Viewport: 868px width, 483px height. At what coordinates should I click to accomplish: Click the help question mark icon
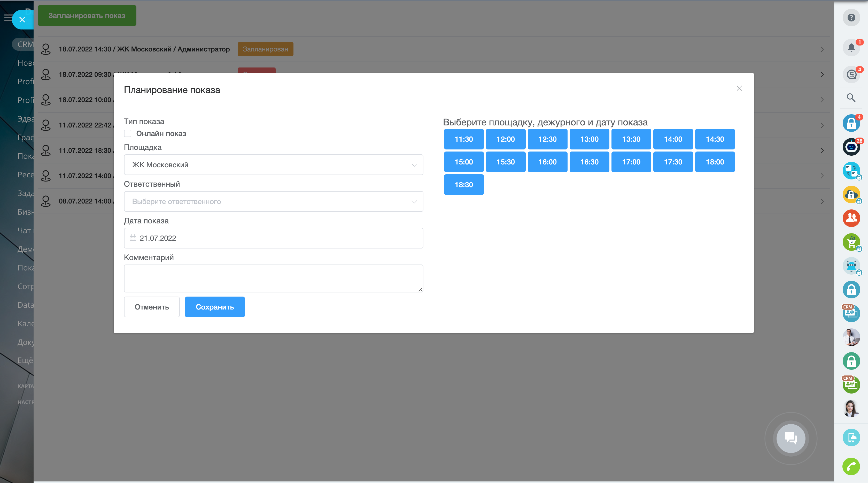[x=851, y=18]
